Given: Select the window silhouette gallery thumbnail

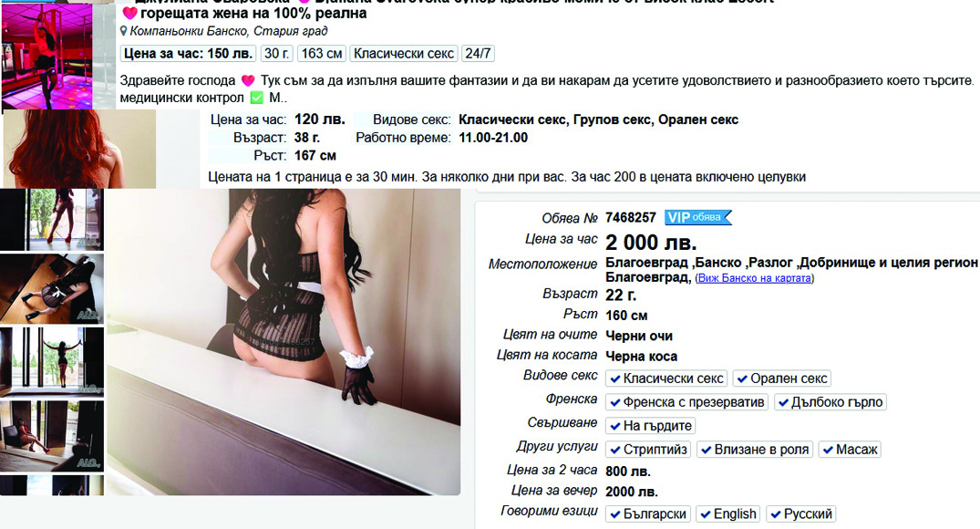Looking at the screenshot, I should [52, 361].
